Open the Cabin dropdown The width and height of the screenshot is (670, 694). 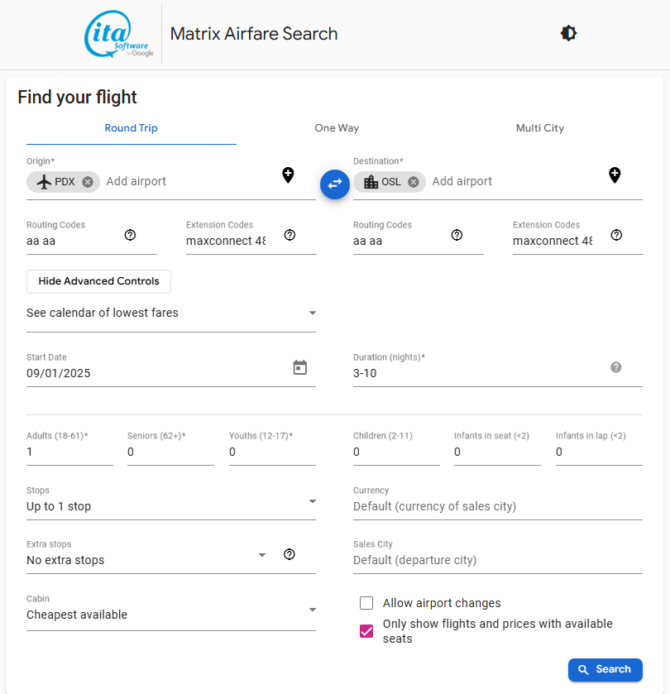[x=171, y=614]
